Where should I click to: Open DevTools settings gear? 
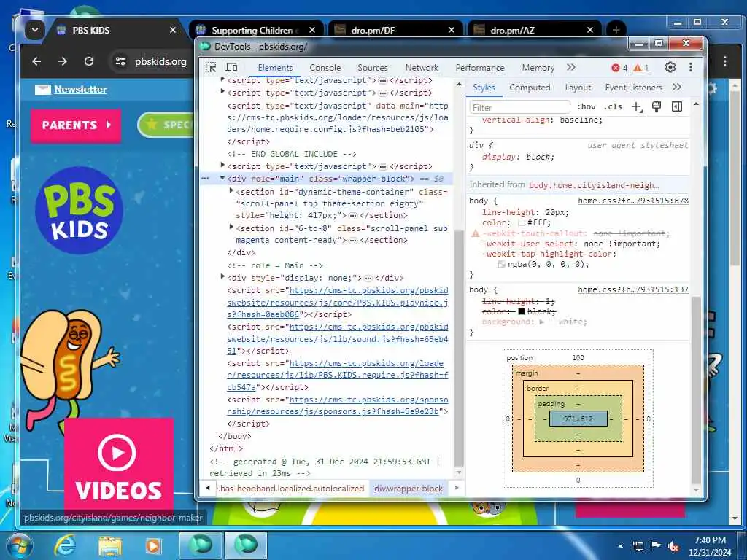click(x=670, y=67)
